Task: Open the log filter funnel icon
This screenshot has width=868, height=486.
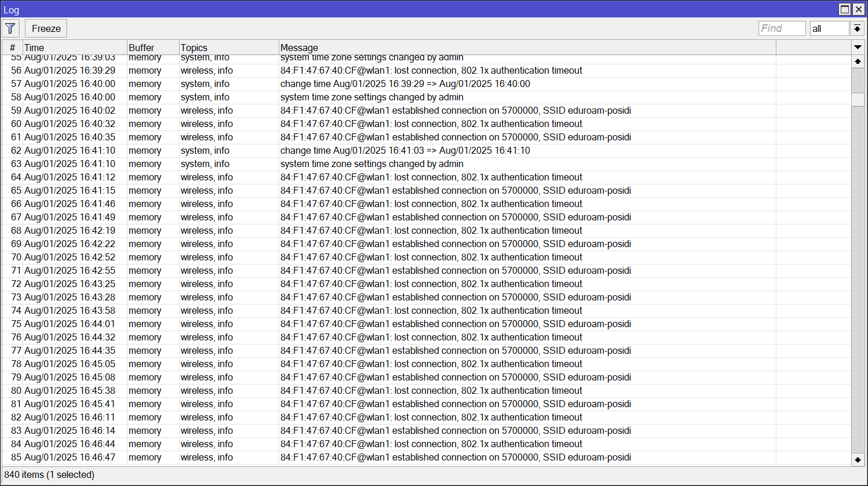Action: click(10, 28)
